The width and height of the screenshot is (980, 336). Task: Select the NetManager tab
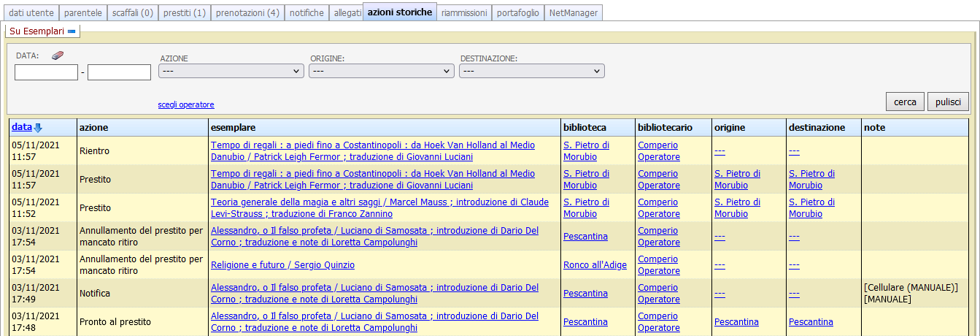(573, 12)
